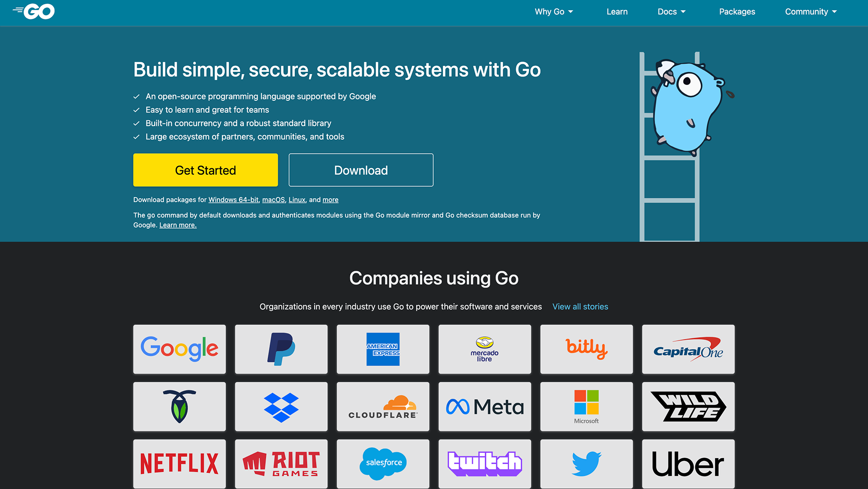Open the Wild Life logo card

tap(688, 406)
